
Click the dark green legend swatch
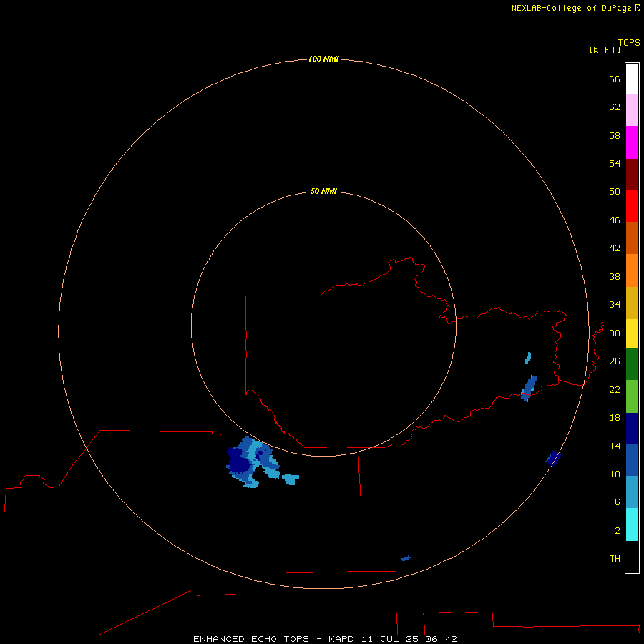(632, 364)
